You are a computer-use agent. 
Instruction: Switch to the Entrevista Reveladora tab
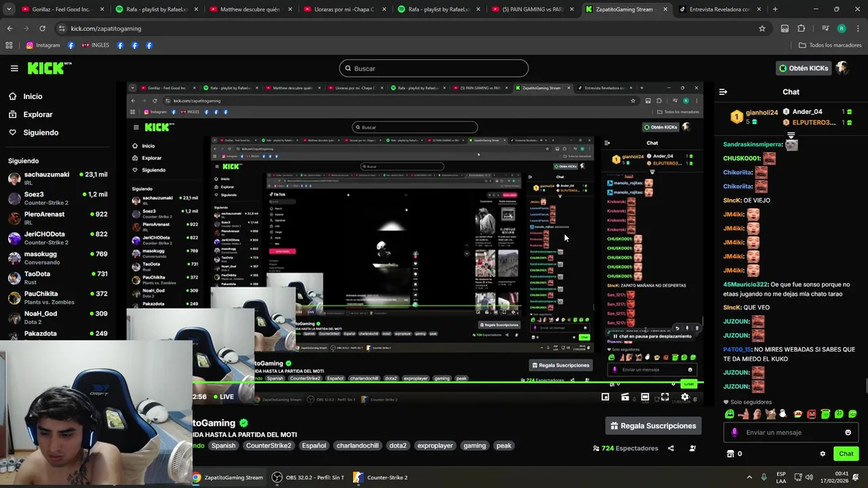[x=719, y=9]
